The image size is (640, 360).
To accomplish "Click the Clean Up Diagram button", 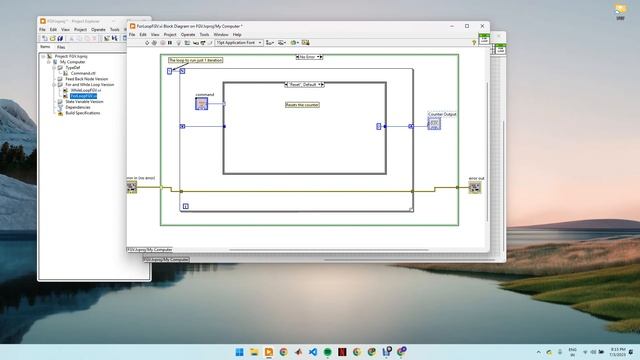I will (305, 42).
